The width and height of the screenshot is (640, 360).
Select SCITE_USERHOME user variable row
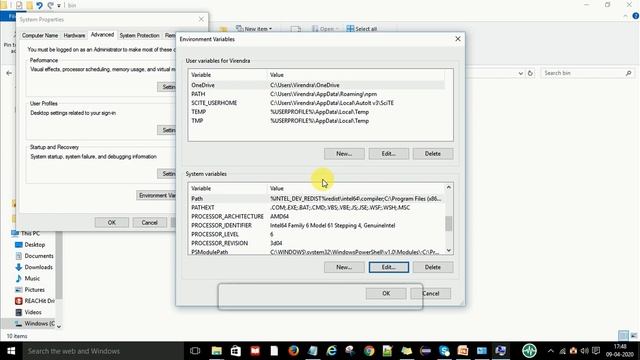(317, 103)
